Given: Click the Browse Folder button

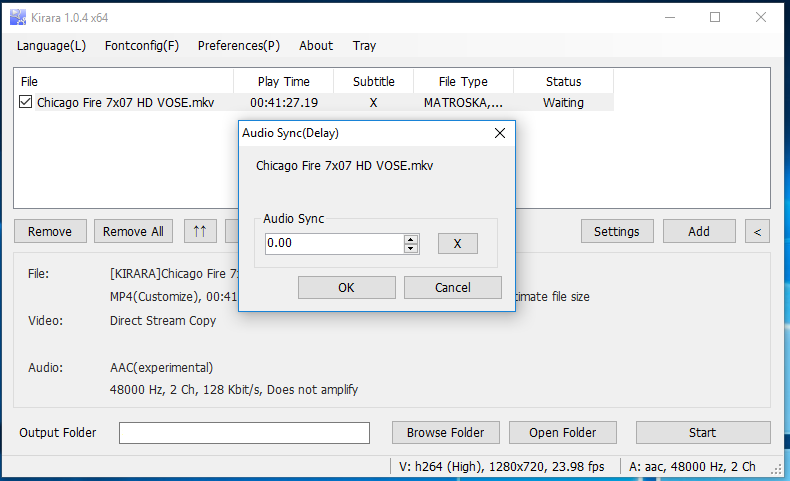Looking at the screenshot, I should click(445, 432).
